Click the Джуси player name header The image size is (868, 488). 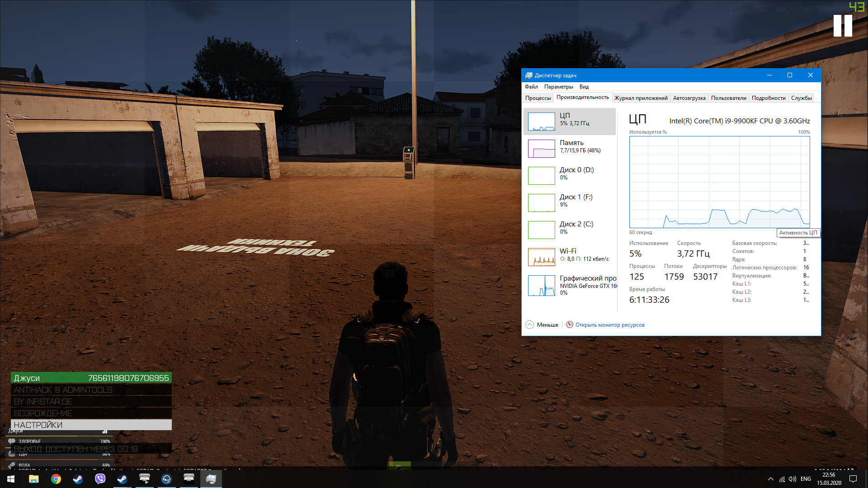point(91,378)
